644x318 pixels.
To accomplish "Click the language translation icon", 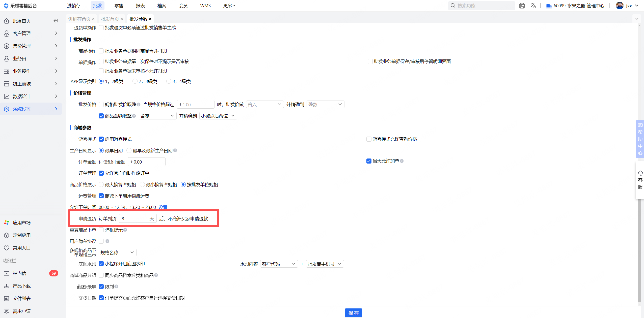I will (533, 6).
